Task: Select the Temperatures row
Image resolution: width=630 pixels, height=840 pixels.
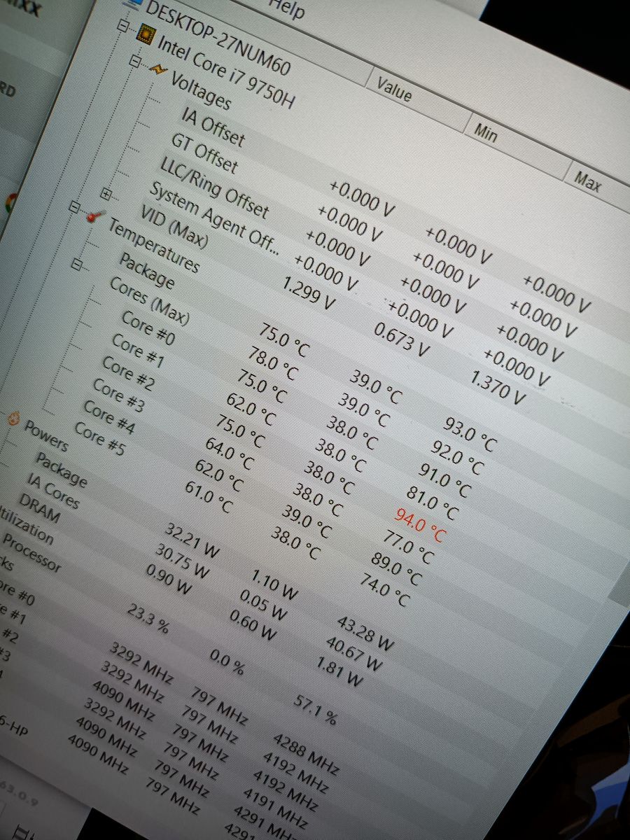Action: pos(153,245)
